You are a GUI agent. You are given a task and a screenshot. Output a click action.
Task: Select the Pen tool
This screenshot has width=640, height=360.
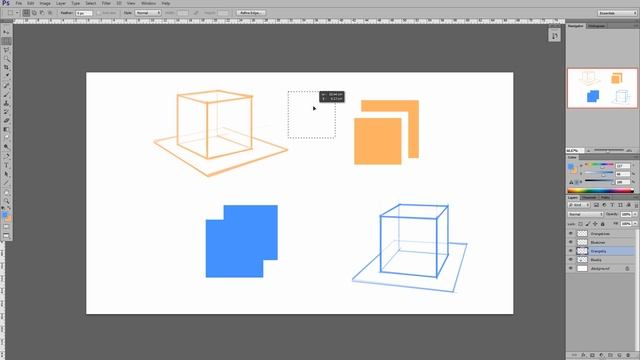(x=6, y=156)
